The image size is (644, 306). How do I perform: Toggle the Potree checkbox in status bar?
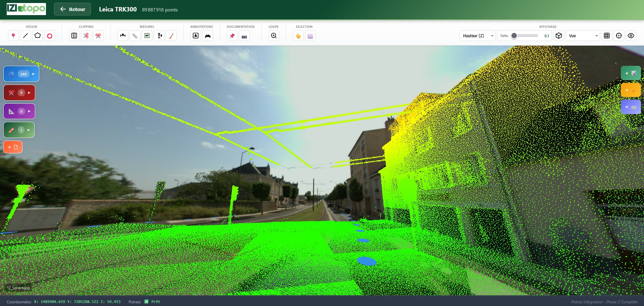[x=146, y=302]
